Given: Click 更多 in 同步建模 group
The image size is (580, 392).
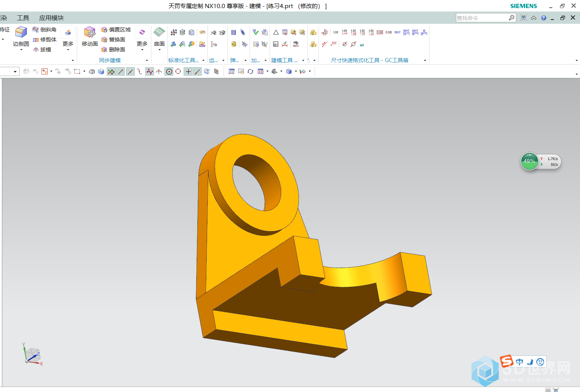Looking at the screenshot, I should [x=142, y=38].
